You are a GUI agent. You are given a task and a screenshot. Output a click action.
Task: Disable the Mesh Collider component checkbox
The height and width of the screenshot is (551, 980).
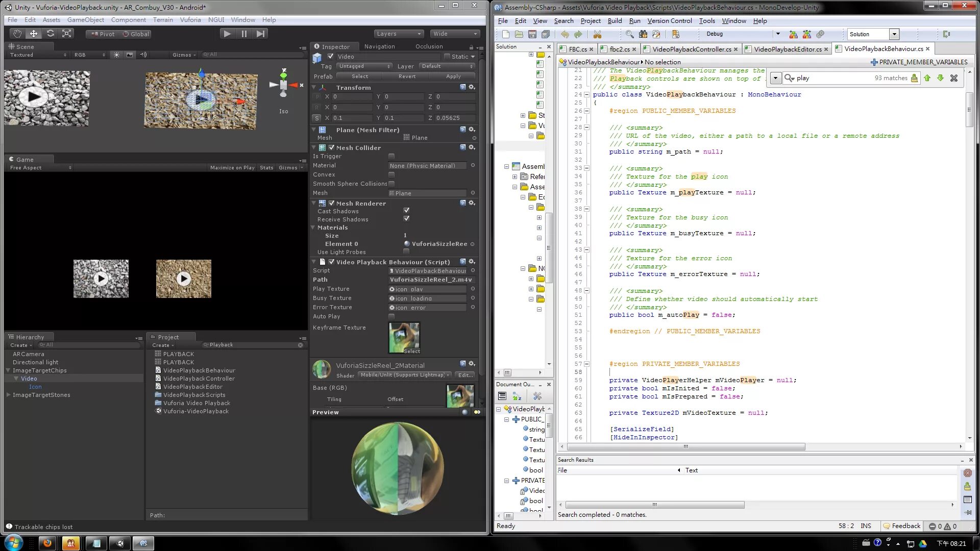point(331,147)
